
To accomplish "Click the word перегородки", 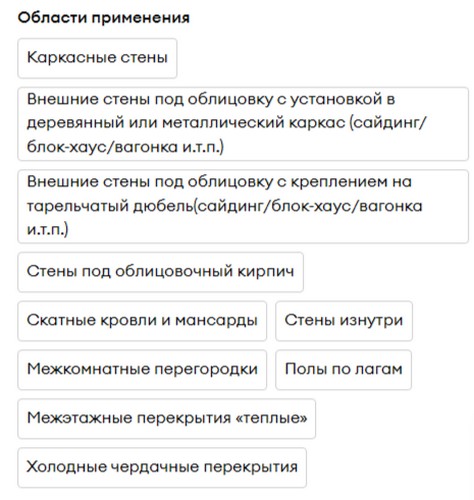I will (x=206, y=370).
